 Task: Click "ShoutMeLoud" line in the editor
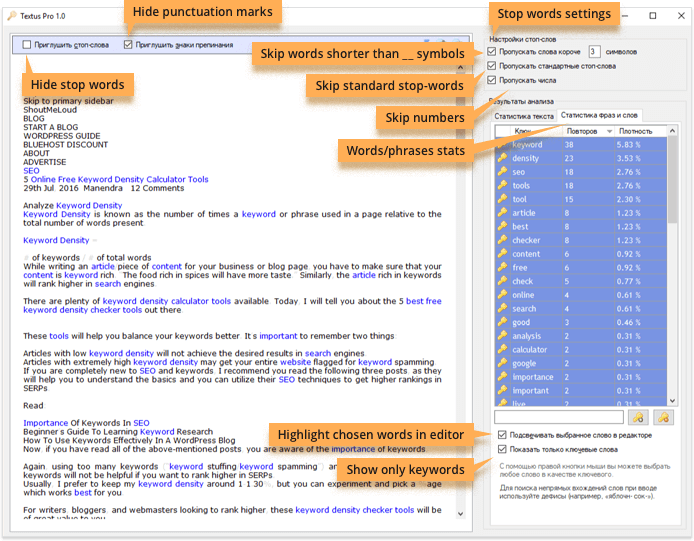point(50,110)
